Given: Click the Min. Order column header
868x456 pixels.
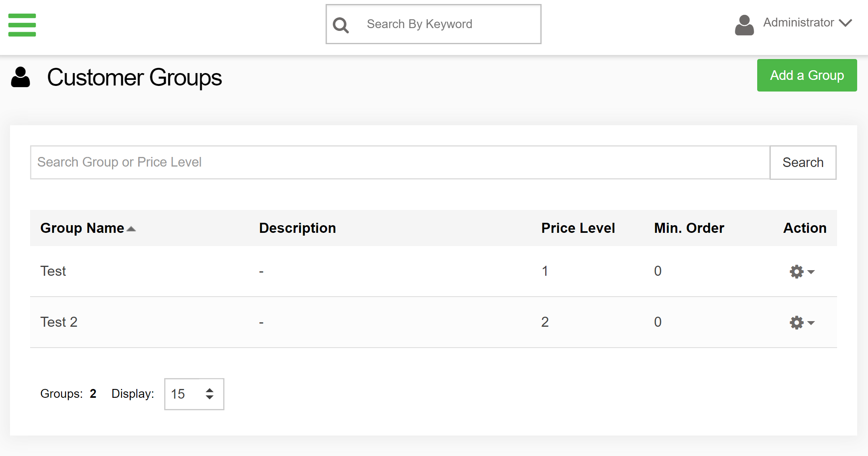Looking at the screenshot, I should pyautogui.click(x=689, y=228).
